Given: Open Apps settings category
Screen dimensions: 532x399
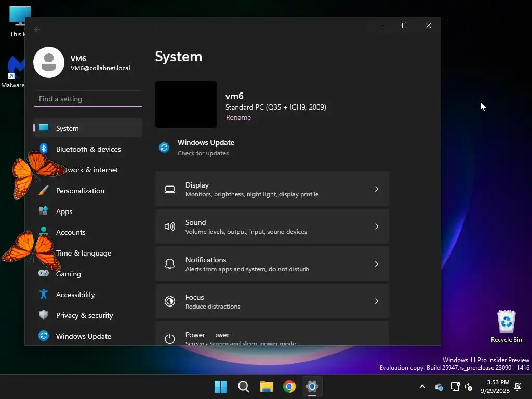Looking at the screenshot, I should (x=88, y=211).
